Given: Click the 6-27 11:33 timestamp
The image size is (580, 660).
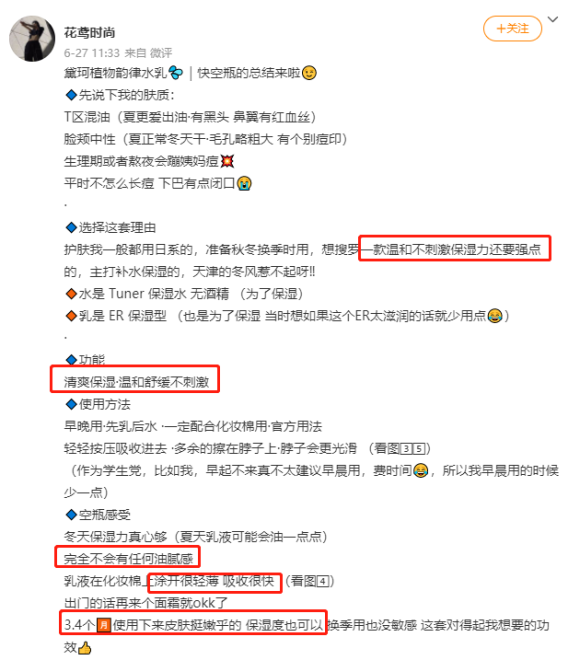Looking at the screenshot, I should (x=92, y=53).
